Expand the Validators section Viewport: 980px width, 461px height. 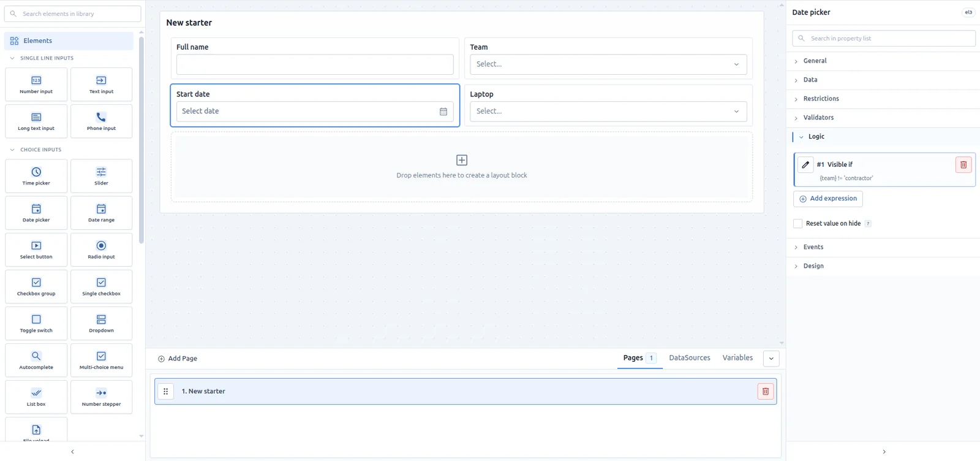pyautogui.click(x=883, y=118)
